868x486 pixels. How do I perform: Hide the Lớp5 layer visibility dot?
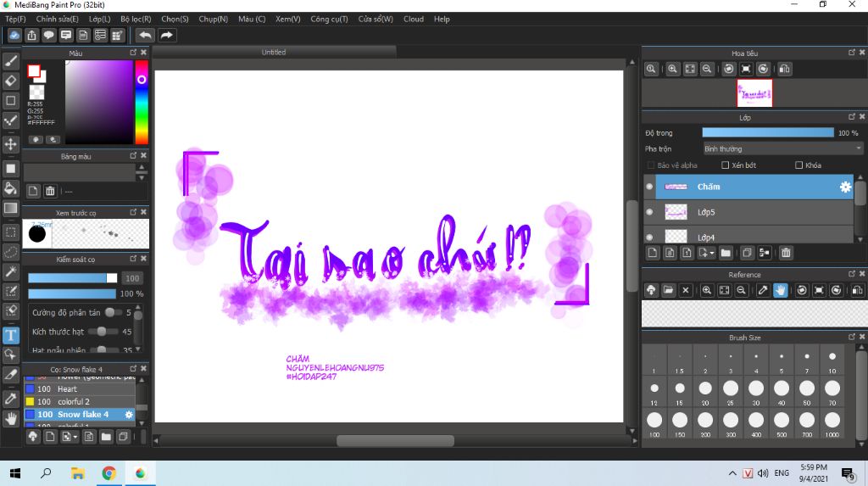(x=650, y=212)
